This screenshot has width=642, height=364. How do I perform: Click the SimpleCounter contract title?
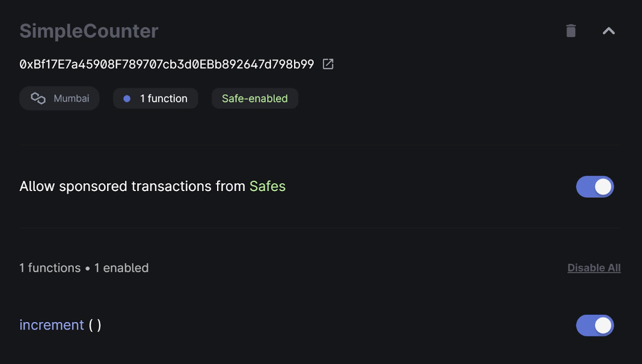[x=89, y=31]
